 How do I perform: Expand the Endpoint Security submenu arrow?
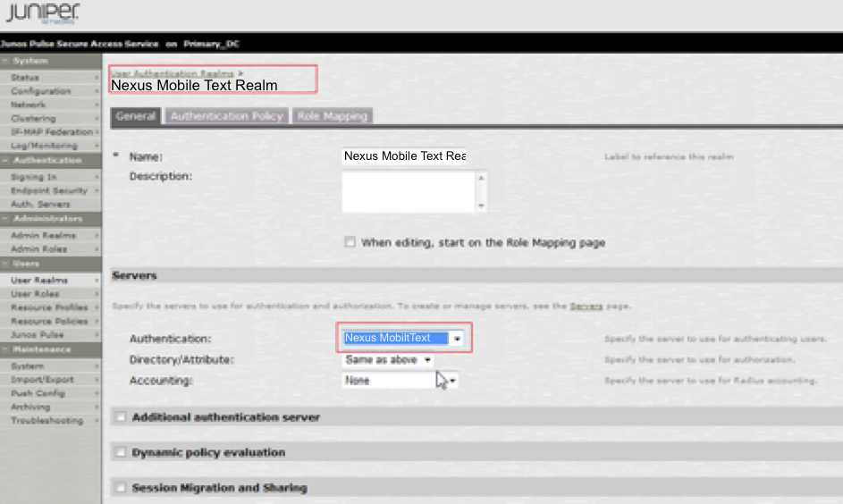pos(97,190)
